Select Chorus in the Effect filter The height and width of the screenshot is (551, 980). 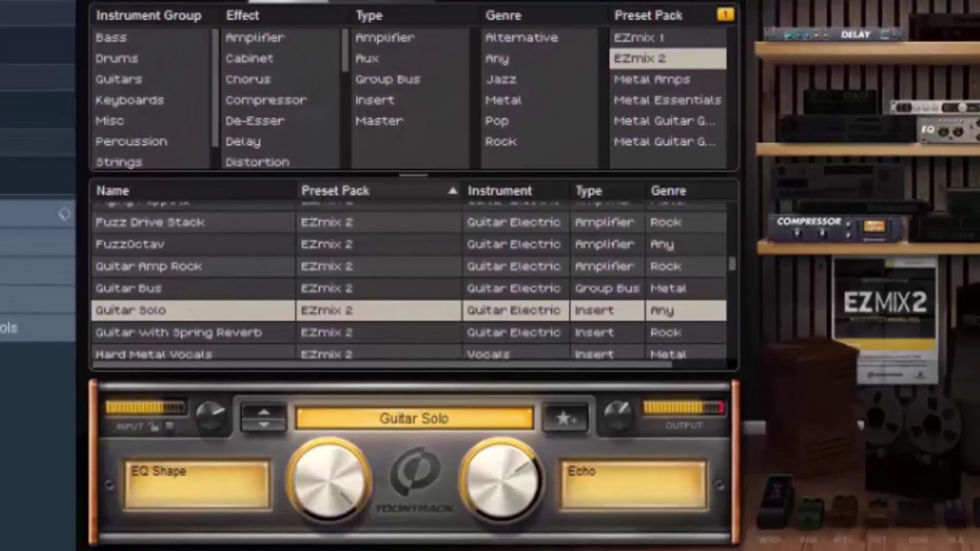coord(248,79)
